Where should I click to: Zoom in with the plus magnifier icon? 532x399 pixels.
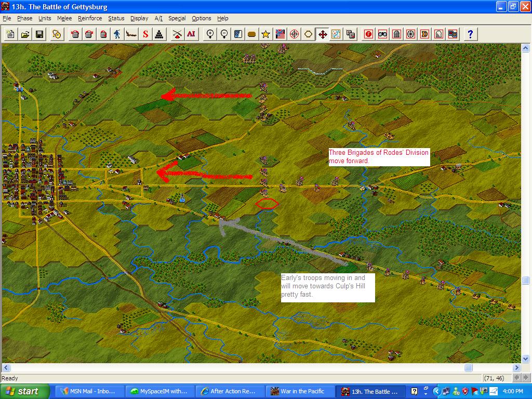point(210,34)
